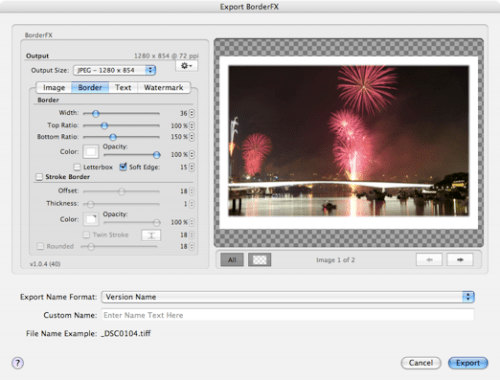
Task: Open the border Color swatch
Action: (x=91, y=152)
